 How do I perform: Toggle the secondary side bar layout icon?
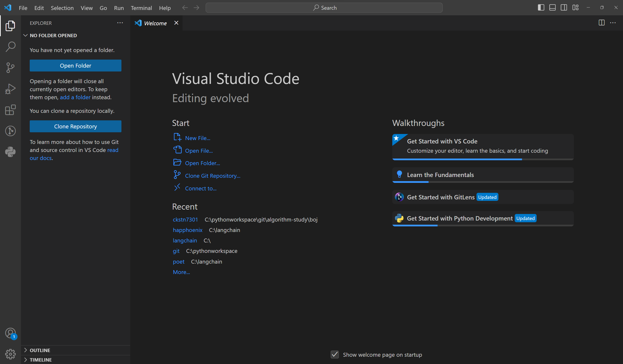564,8
